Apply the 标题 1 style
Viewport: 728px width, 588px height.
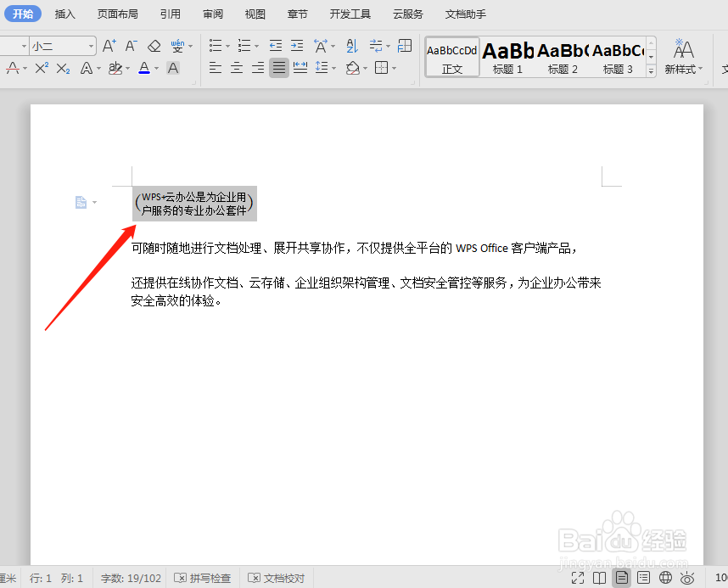coord(507,57)
